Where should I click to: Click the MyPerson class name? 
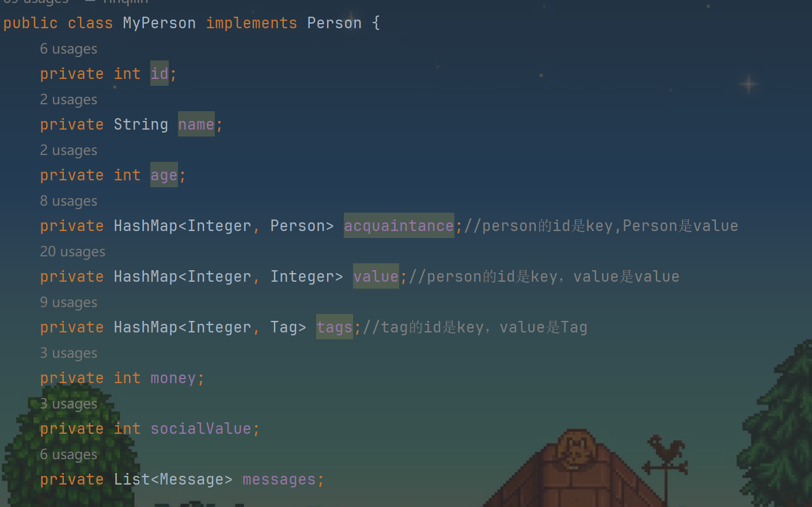tap(160, 23)
